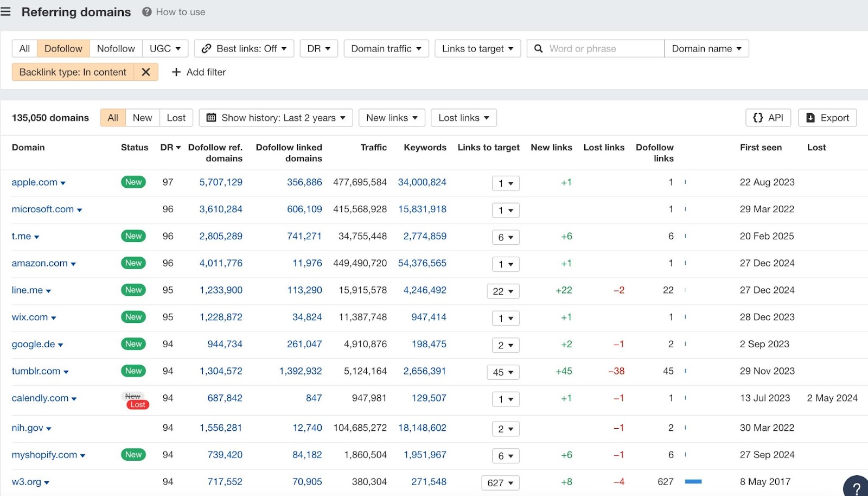Screen dimensions: 868x496
Task: Open the hamburger menu icon
Action: (x=6, y=12)
